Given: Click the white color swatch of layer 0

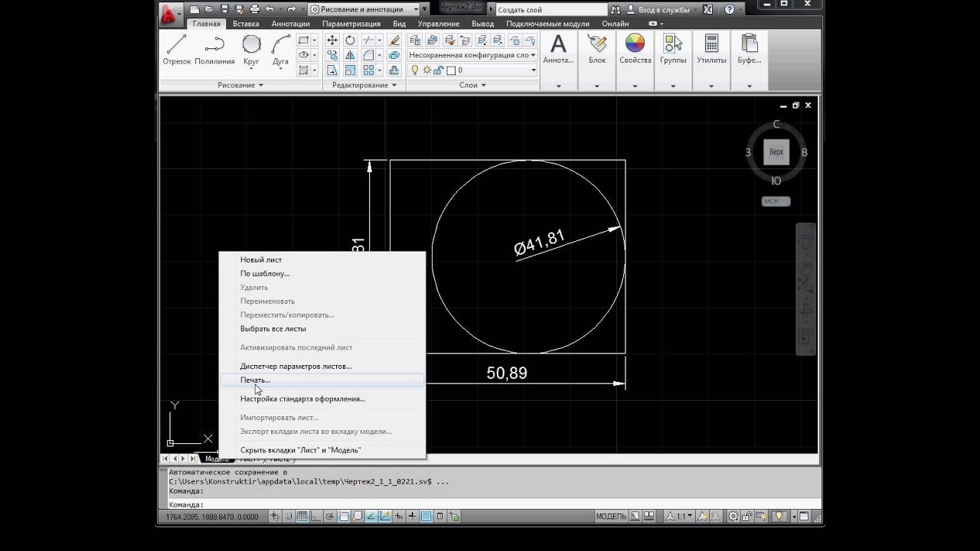Looking at the screenshot, I should pyautogui.click(x=451, y=70).
